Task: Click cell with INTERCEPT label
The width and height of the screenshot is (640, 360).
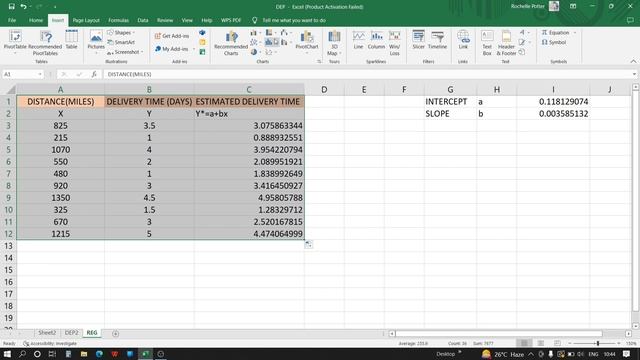Action: [x=450, y=102]
